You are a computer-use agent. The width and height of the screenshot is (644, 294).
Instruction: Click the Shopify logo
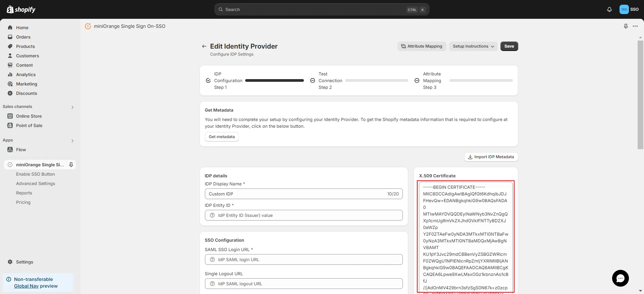[x=21, y=9]
